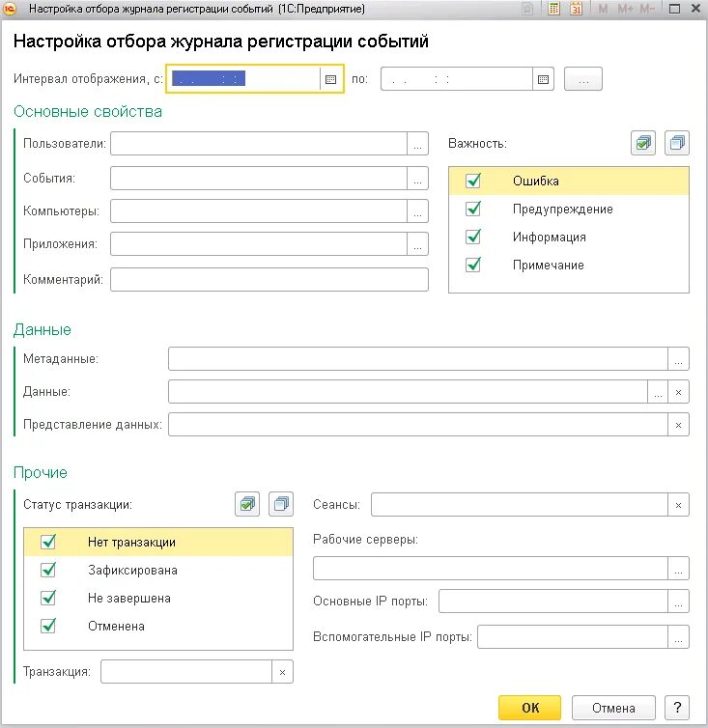Screen dimensions: 708x728
Task: Click the favorites star icon in title bar
Action: 527,9
